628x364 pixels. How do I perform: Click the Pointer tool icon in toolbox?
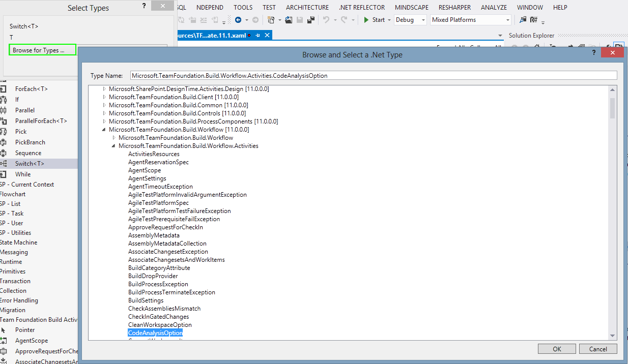[4, 330]
